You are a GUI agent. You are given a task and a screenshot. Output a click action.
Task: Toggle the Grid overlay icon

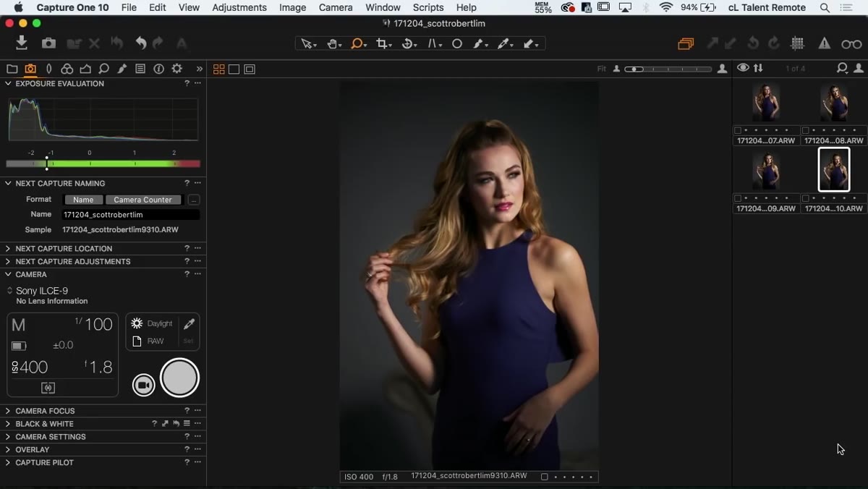click(798, 44)
